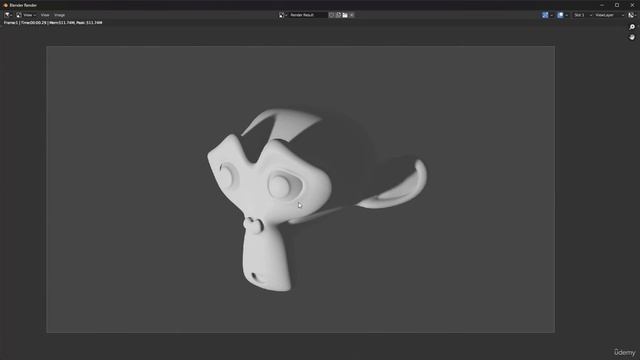Open the ViewLayer dropdown
Viewport: 640px width, 360px height.
click(609, 15)
